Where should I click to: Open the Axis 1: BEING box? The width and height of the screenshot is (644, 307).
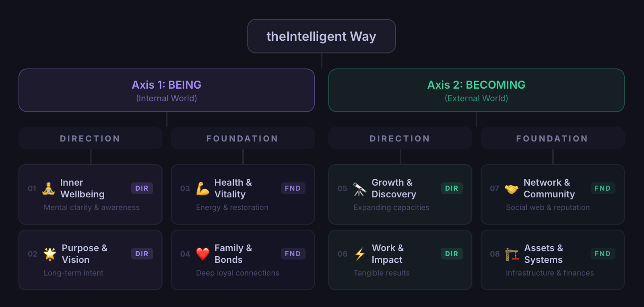tap(166, 90)
